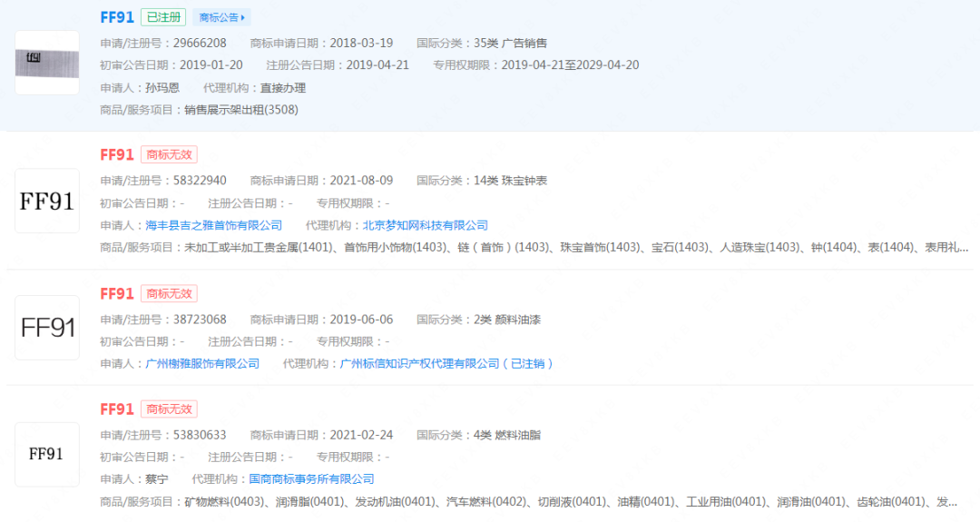Click classification 4类 燃料油脂
The image size is (980, 522).
(507, 435)
